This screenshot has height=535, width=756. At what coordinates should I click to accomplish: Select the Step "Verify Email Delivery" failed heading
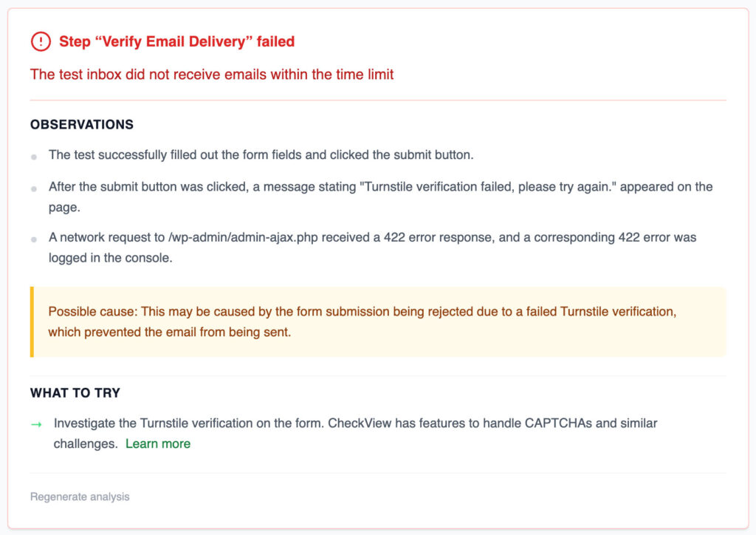(x=177, y=41)
